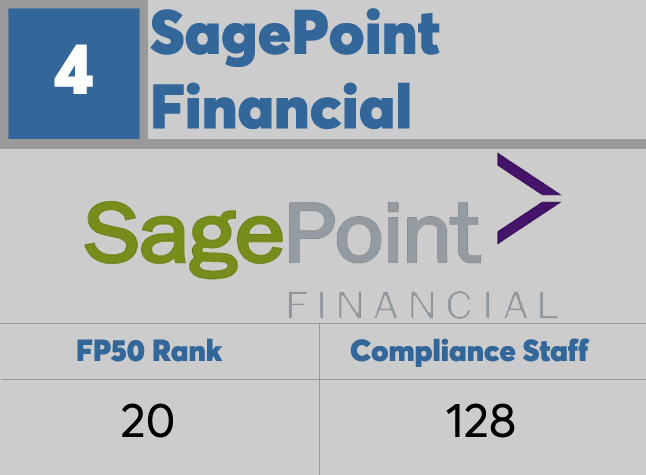Click the thin FINANCIAL text under the logo

pyautogui.click(x=421, y=304)
